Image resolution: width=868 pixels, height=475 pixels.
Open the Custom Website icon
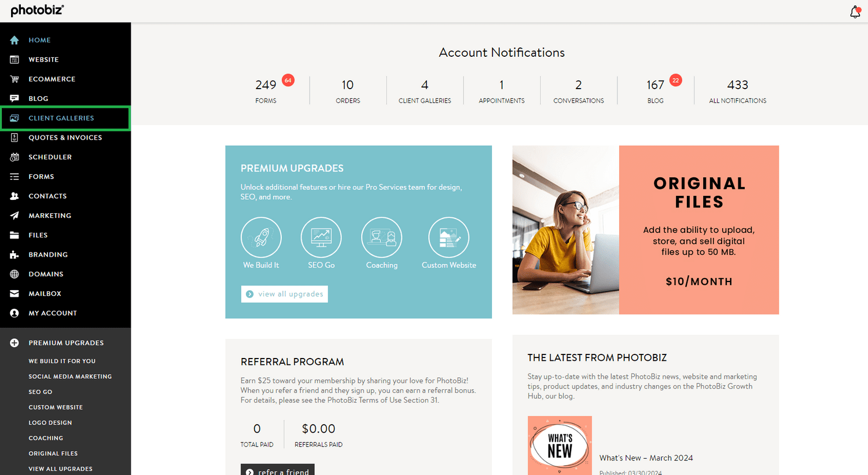(448, 237)
